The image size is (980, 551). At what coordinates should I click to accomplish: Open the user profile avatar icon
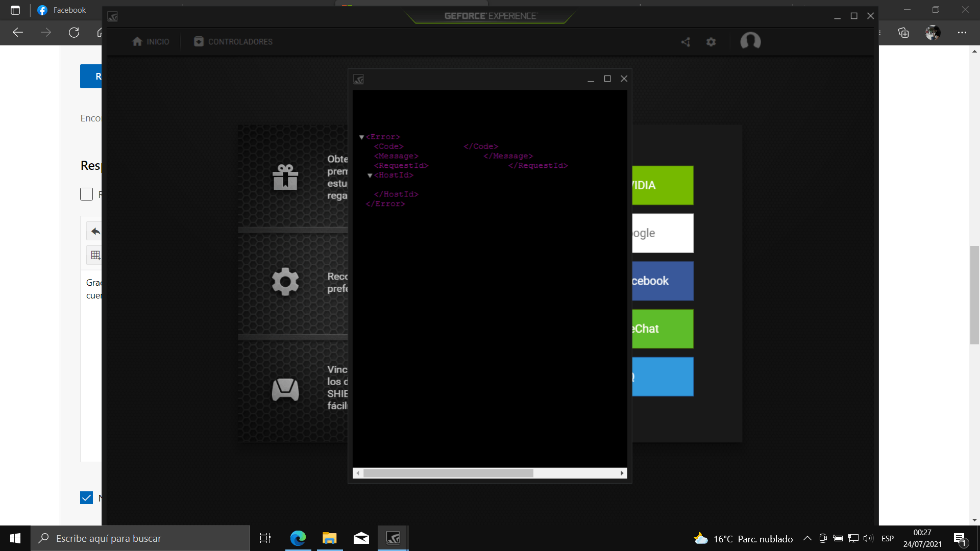pyautogui.click(x=750, y=41)
